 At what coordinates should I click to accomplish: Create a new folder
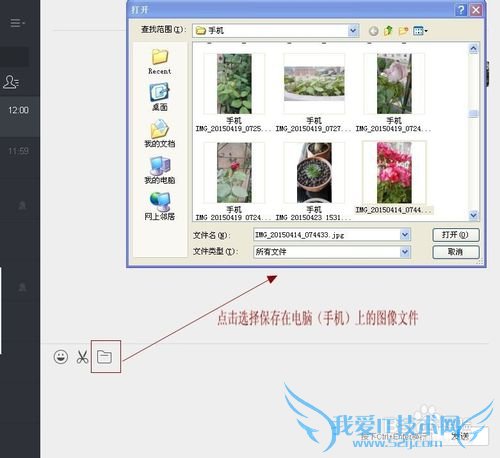pyautogui.click(x=403, y=31)
